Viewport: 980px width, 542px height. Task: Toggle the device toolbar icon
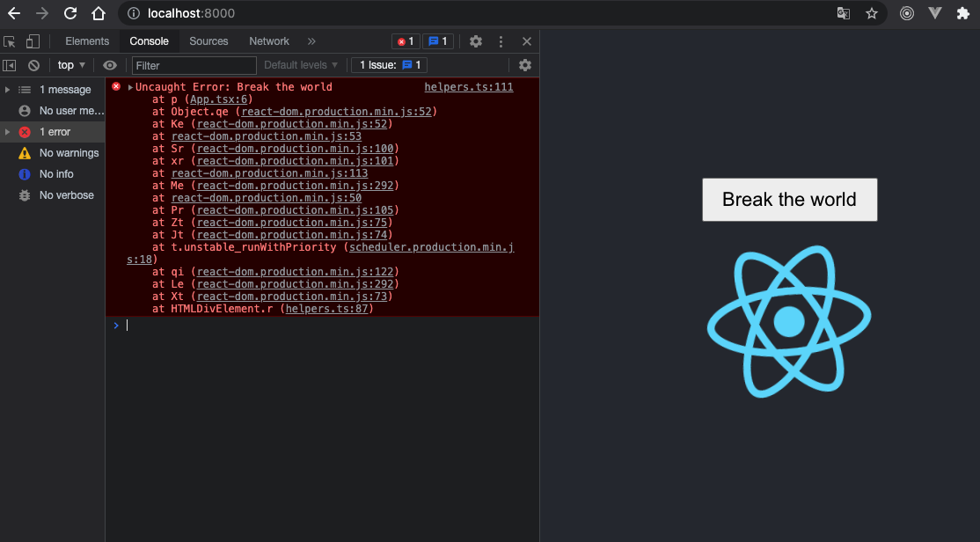click(33, 41)
